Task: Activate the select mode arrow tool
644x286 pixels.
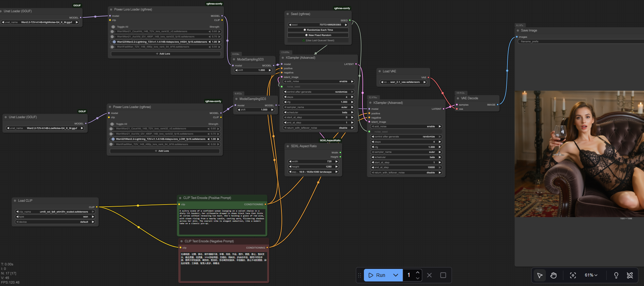Action: point(540,275)
